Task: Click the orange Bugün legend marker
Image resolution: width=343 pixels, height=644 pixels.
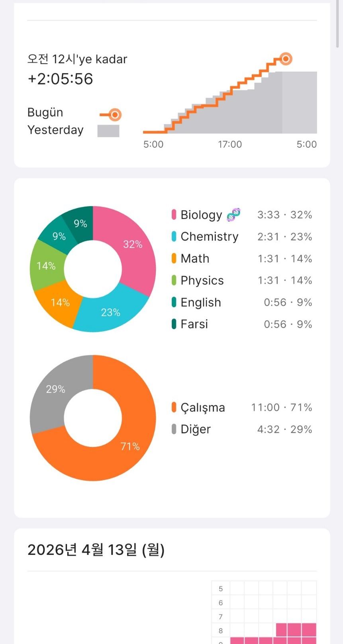Action: pos(114,115)
